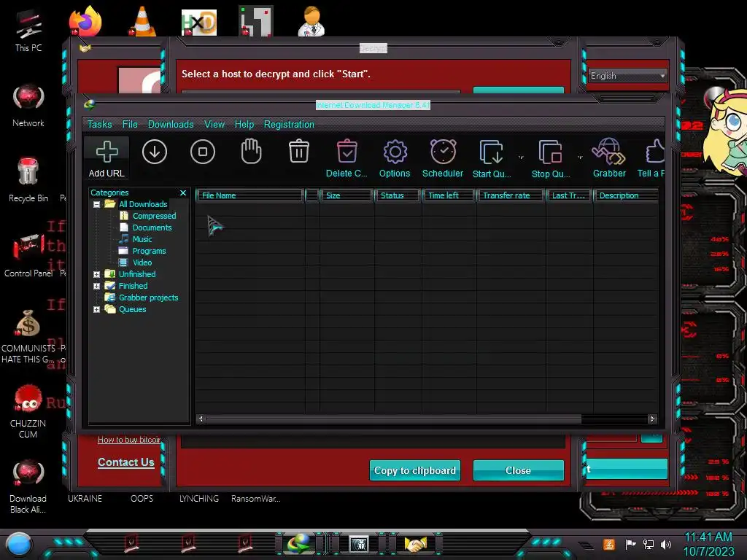Select the Documents category
Image resolution: width=747 pixels, height=560 pixels.
click(152, 227)
